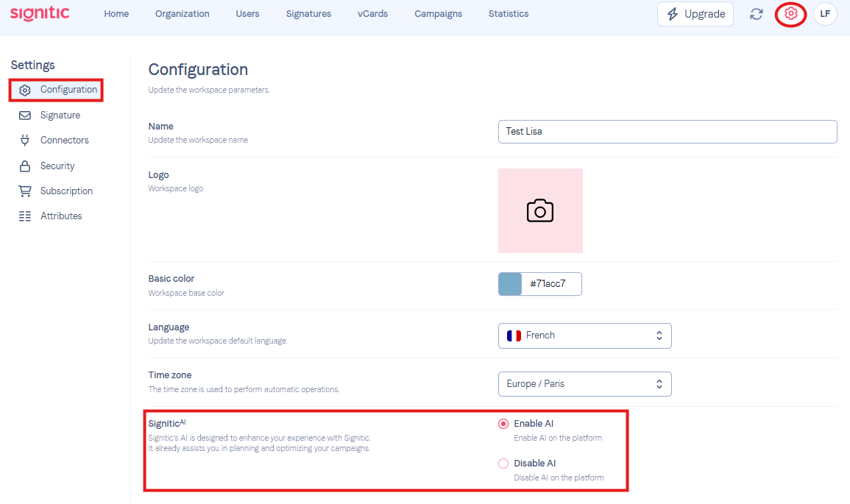Click the 'Update the workspace parameters.' text
This screenshot has width=850, height=504.
pyautogui.click(x=209, y=90)
